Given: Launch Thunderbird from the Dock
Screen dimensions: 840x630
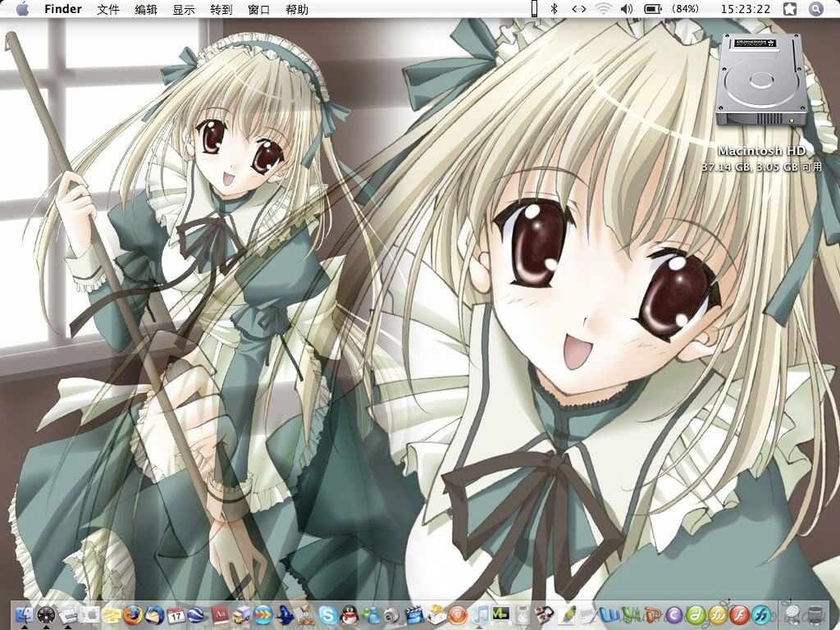Looking at the screenshot, I should [155, 615].
